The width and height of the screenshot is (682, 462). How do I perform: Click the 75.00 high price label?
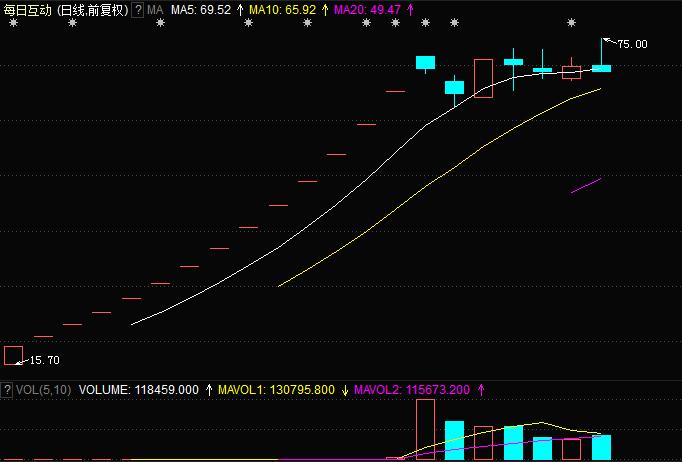click(x=632, y=44)
